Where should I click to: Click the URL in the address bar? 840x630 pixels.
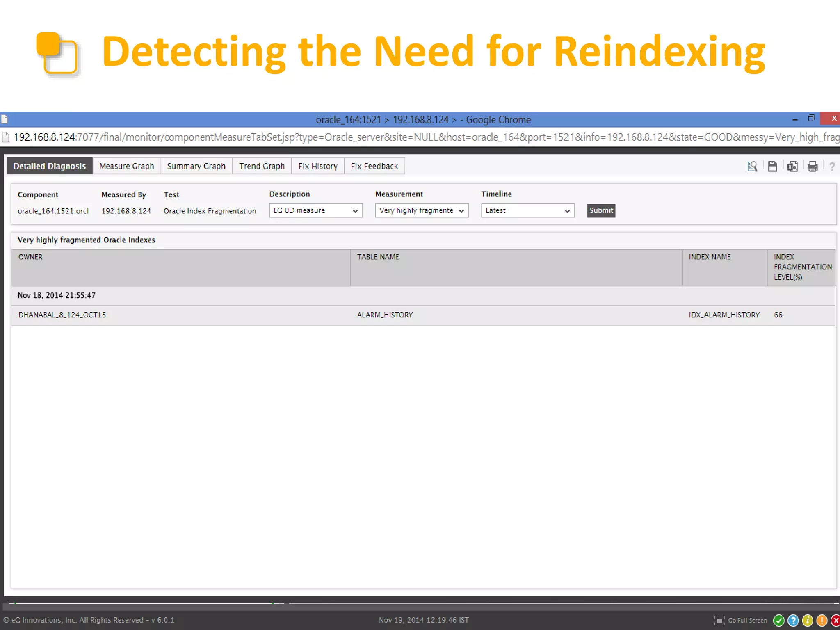[427, 137]
